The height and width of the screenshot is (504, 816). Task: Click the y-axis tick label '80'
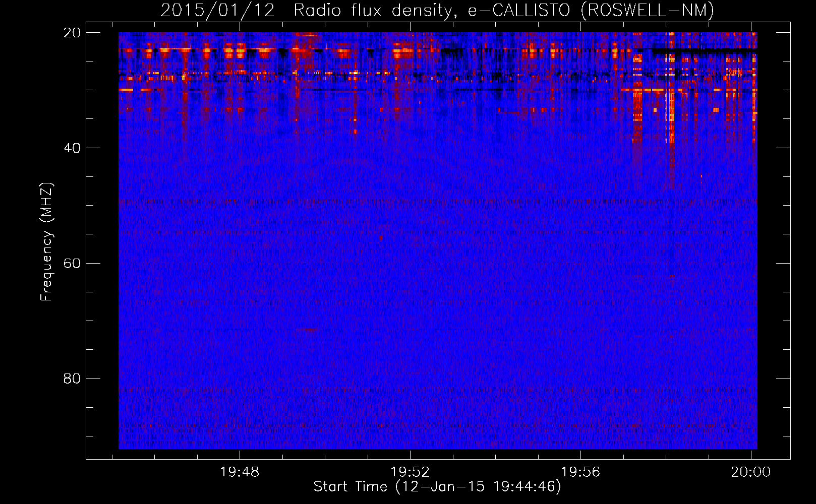pos(72,379)
